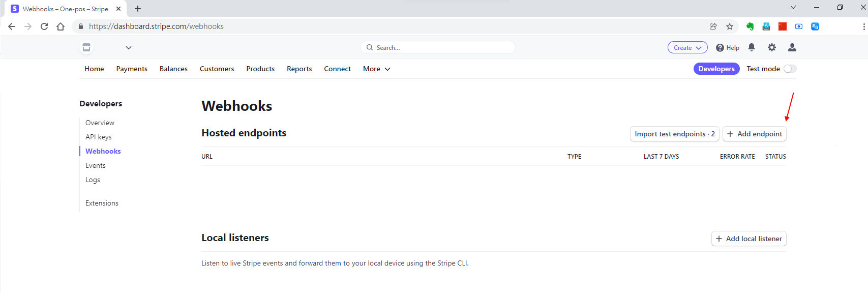Open Events in sidebar

pos(96,165)
